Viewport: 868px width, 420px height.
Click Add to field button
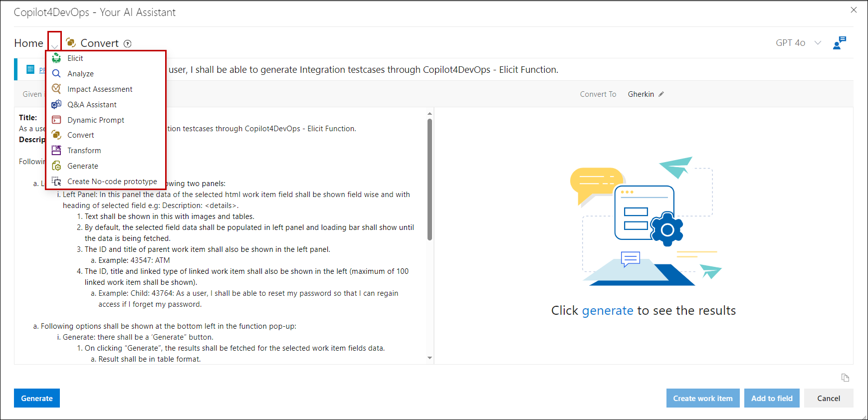pyautogui.click(x=772, y=398)
